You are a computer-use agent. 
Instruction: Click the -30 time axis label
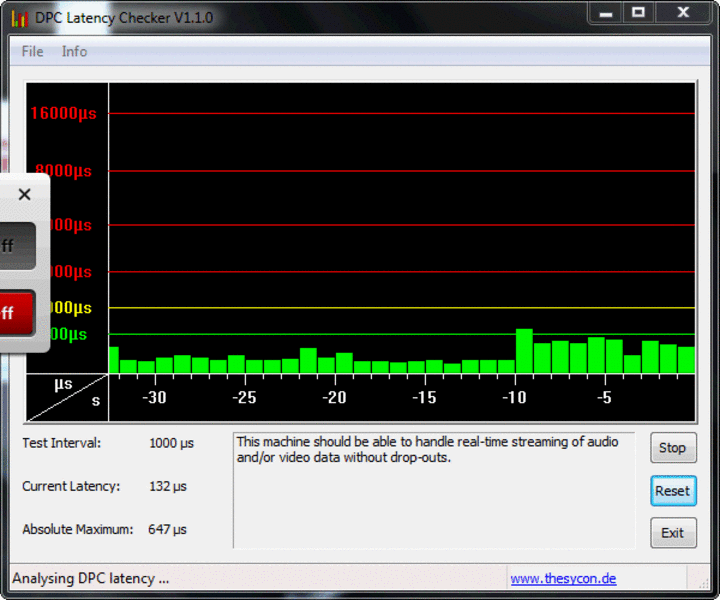[154, 398]
